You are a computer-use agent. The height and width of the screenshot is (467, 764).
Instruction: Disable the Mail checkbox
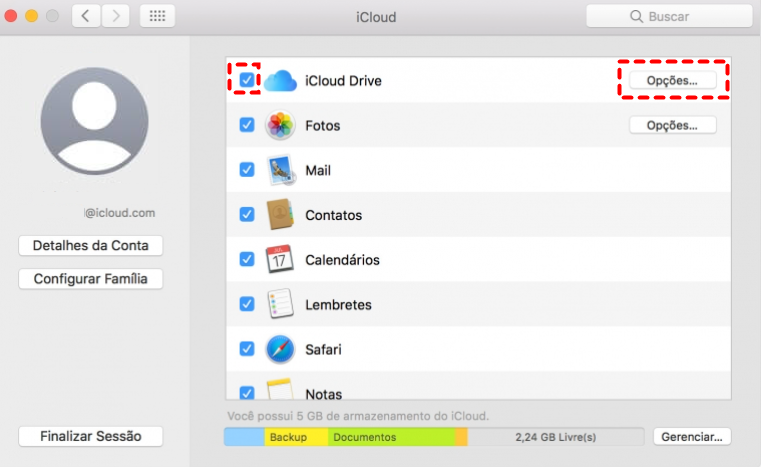point(247,170)
